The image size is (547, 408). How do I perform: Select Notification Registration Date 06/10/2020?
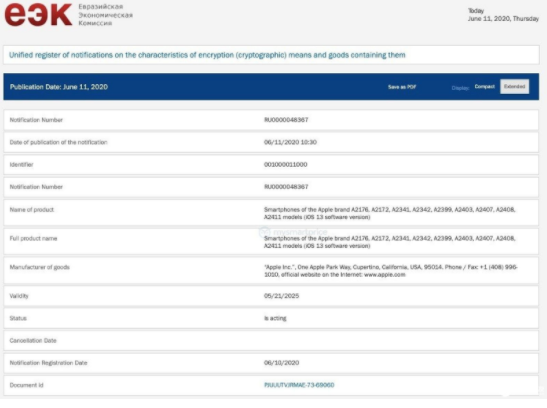click(x=282, y=363)
